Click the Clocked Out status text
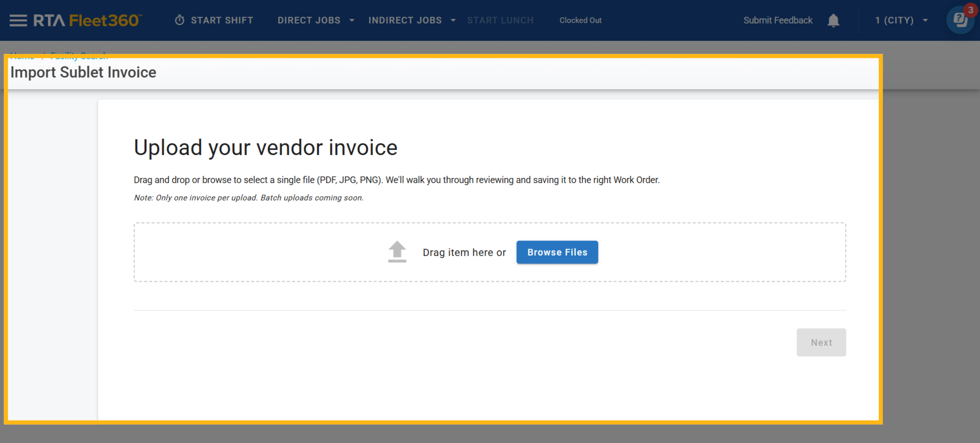 (x=580, y=20)
